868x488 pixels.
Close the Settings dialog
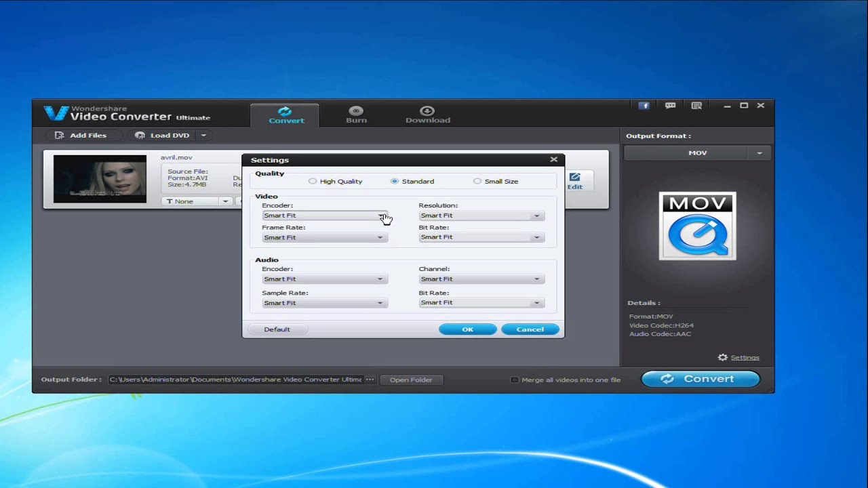[553, 159]
